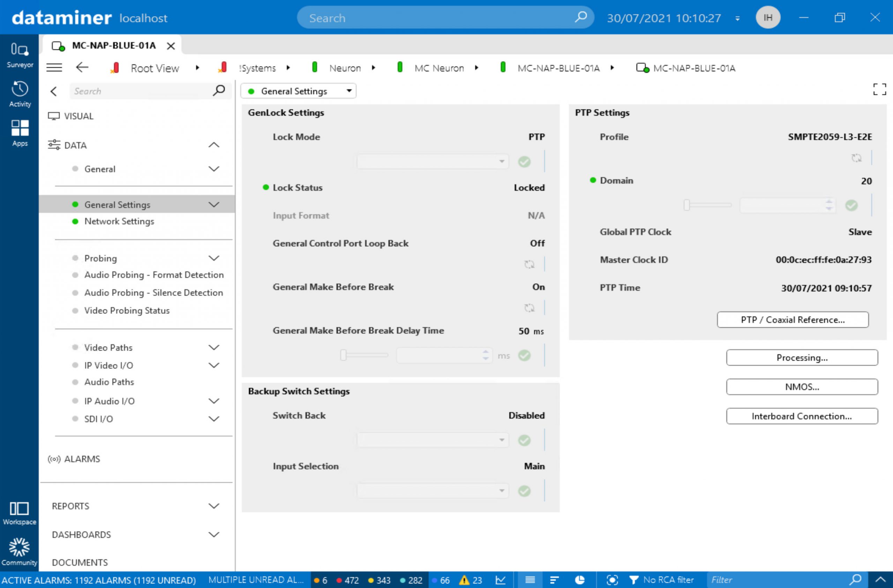This screenshot has height=588, width=893.
Task: Click refresh icon under General Make Before Break
Action: [529, 308]
